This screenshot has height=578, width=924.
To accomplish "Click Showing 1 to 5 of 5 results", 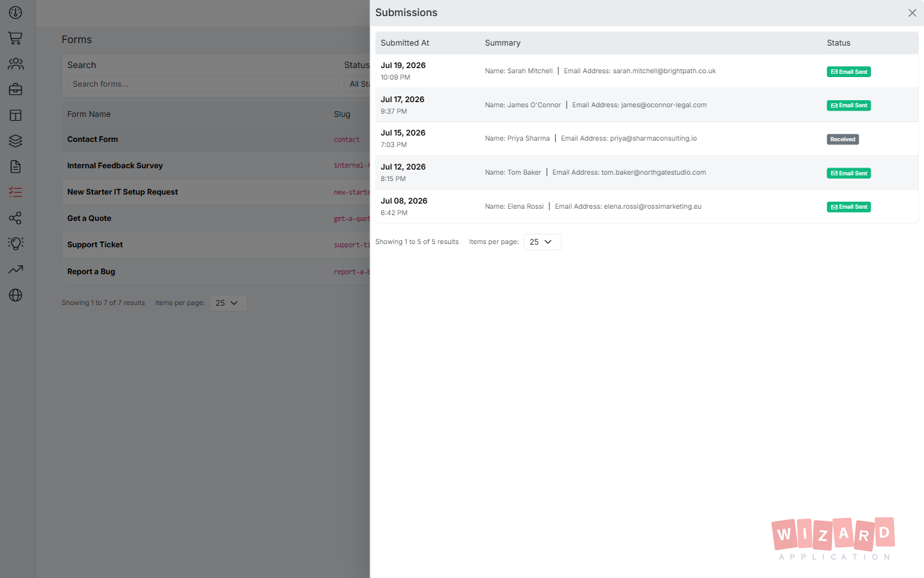I will 417,242.
